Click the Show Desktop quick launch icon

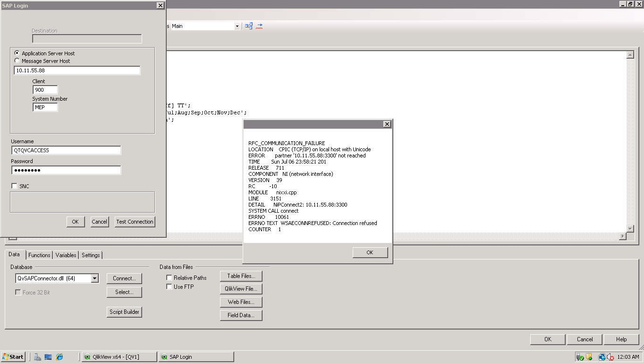pyautogui.click(x=48, y=357)
